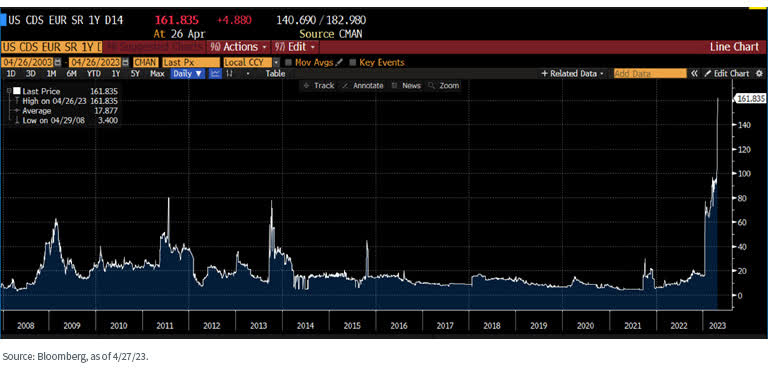Click the double-chevron collapse icon
The height and width of the screenshot is (377, 768).
(695, 73)
